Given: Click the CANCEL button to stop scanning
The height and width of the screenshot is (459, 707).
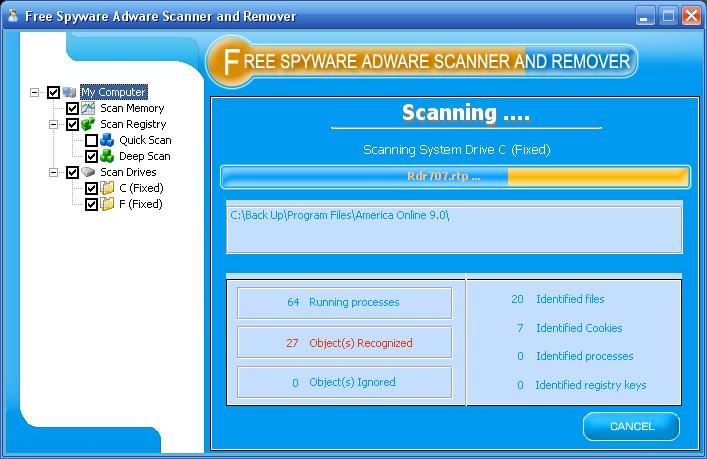Looking at the screenshot, I should click(631, 427).
